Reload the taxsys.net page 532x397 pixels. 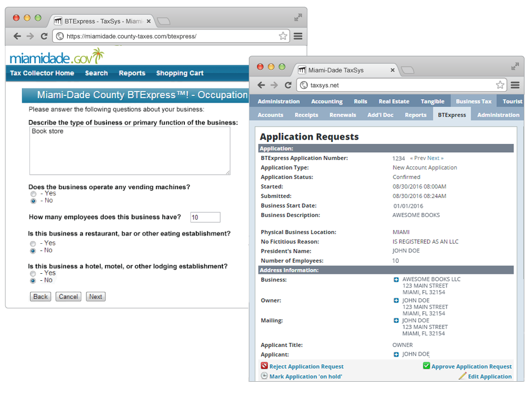288,85
